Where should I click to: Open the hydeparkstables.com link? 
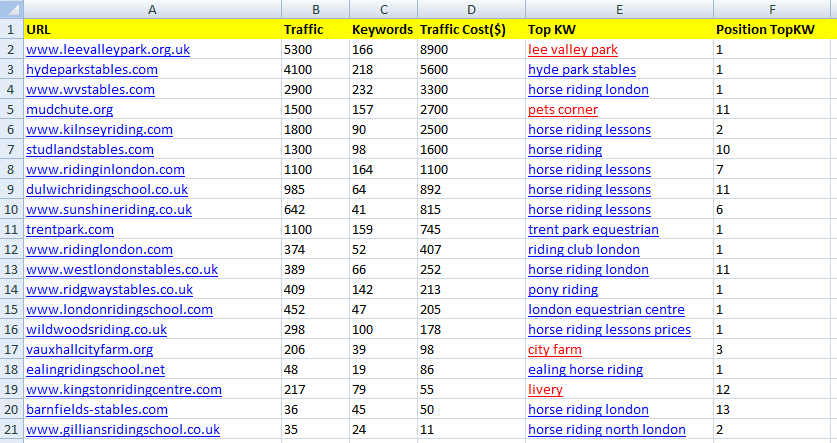click(92, 69)
